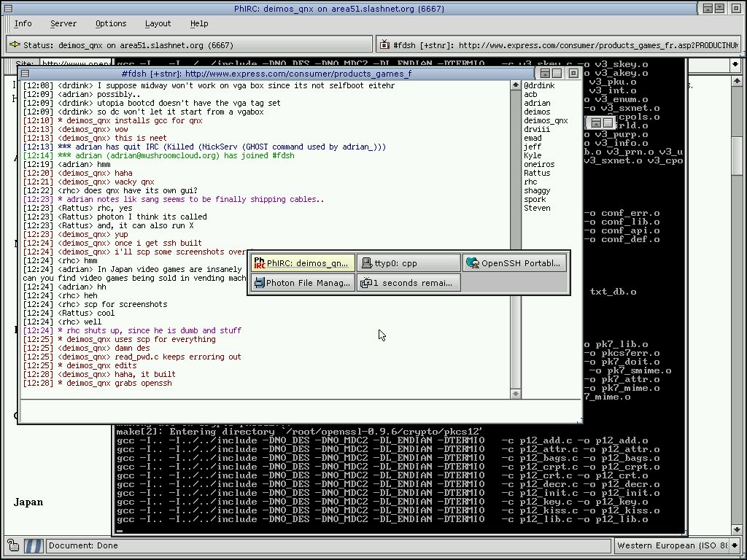Click the striped icon next to the lock
This screenshot has height=560, width=747.
tap(34, 545)
